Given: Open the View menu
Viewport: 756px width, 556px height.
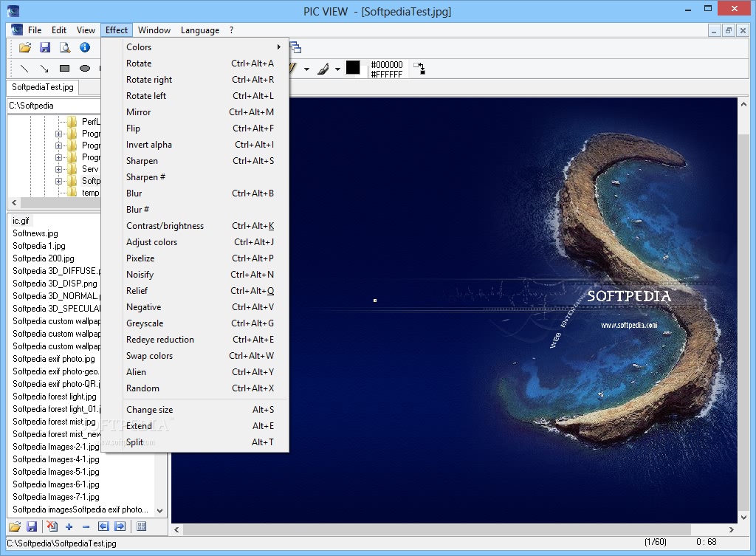Looking at the screenshot, I should 86,30.
